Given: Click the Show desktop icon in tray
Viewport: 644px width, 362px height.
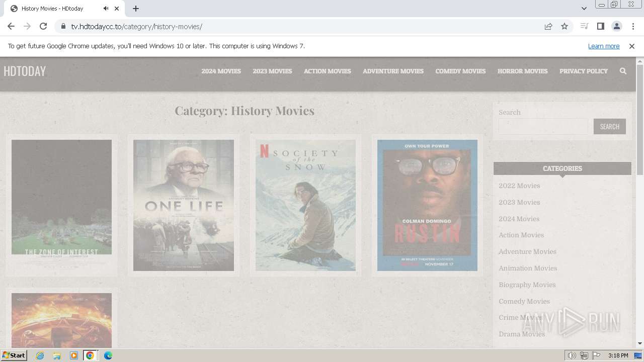Looking at the screenshot, I should pos(638,355).
